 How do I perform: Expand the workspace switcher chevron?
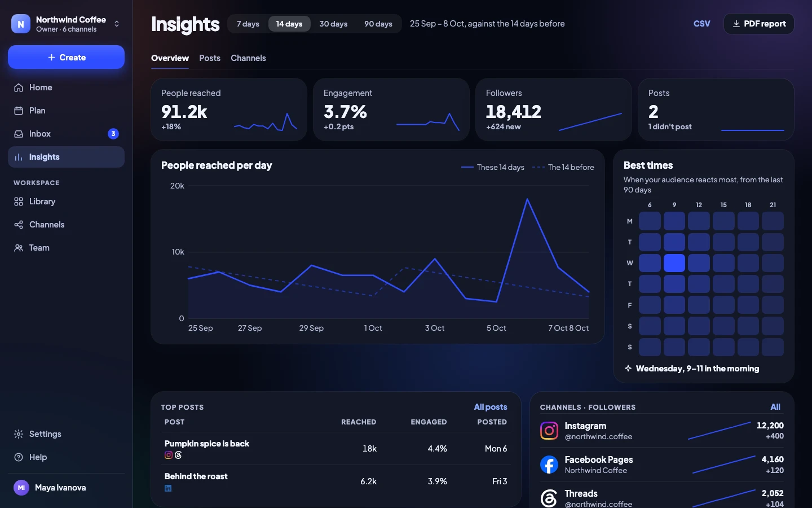(117, 24)
